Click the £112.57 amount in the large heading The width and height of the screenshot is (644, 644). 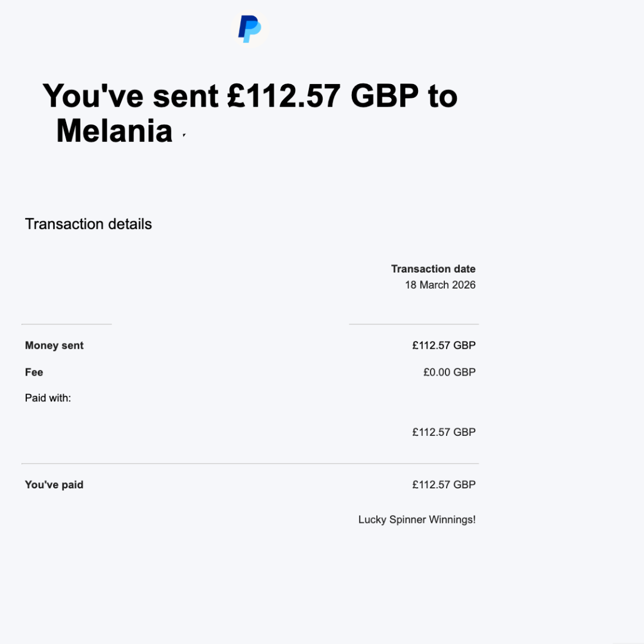(x=284, y=95)
